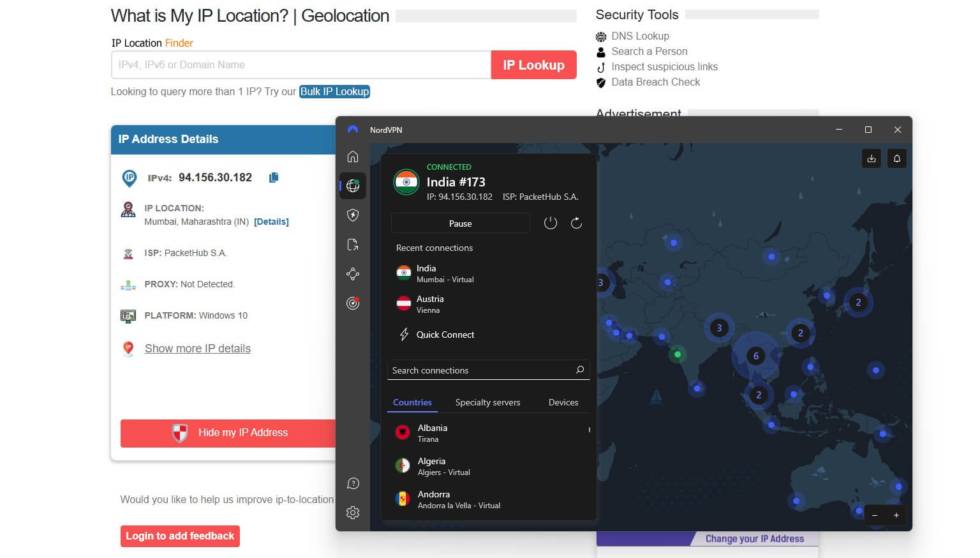This screenshot has width=980, height=558.
Task: Click the India #173 server name
Action: [456, 182]
